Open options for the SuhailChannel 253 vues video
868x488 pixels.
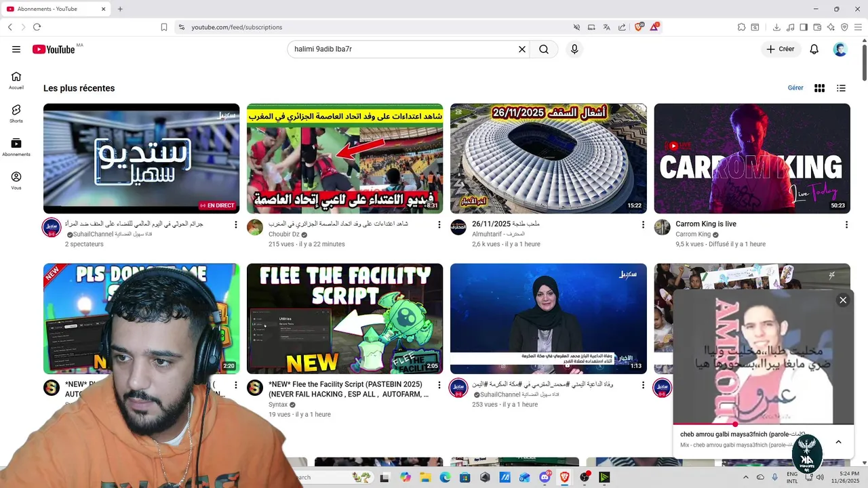click(x=643, y=385)
